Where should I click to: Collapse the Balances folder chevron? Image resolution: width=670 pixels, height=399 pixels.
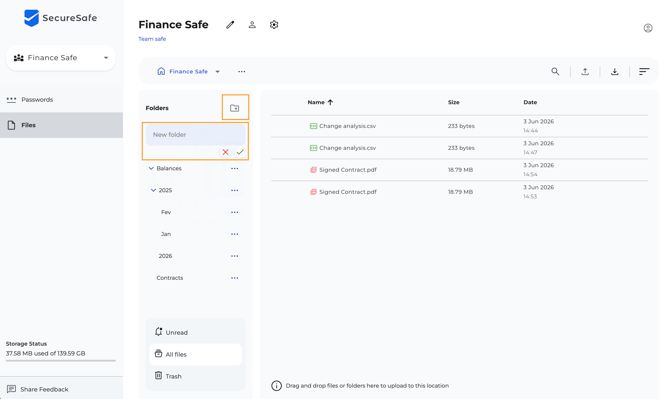pyautogui.click(x=151, y=168)
